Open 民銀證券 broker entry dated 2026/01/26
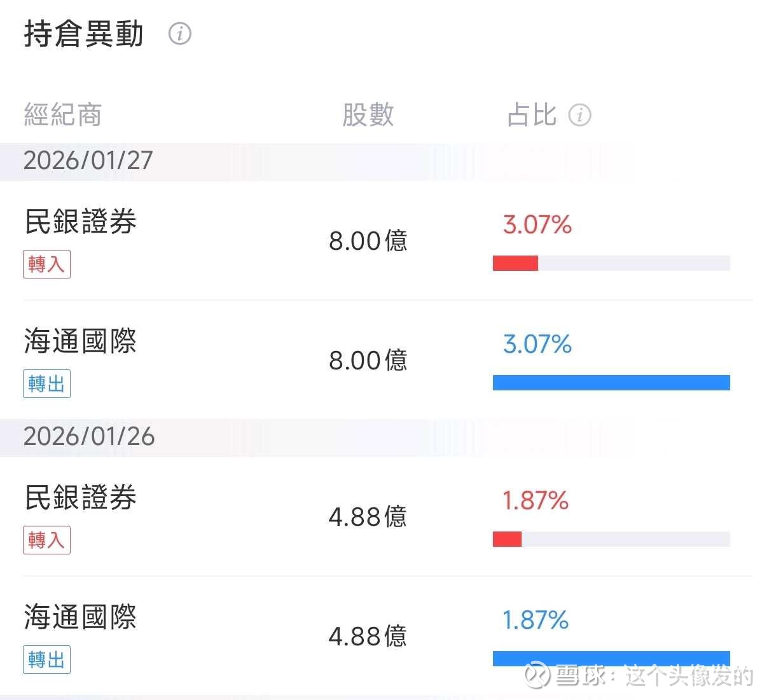Screen dimensions: 776x700 pos(81,498)
